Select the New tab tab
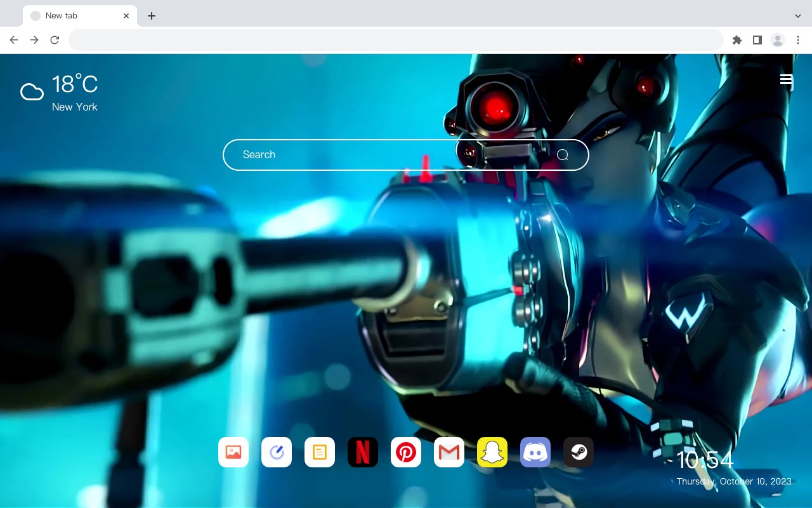 [79, 16]
